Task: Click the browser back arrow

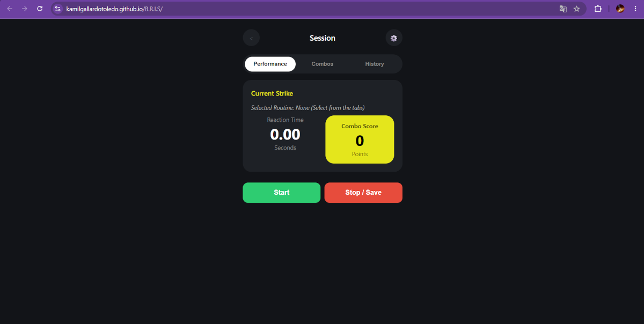Action: 10,9
